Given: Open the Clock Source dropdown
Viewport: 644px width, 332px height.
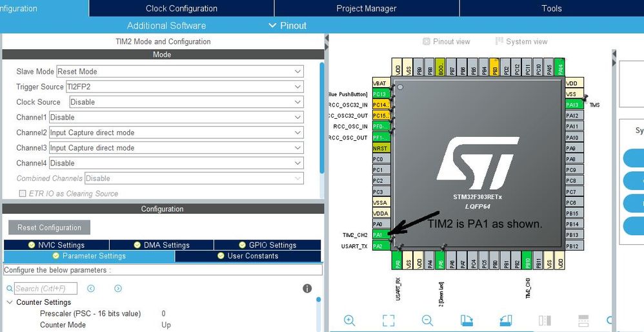Looking at the screenshot, I should pyautogui.click(x=186, y=102).
